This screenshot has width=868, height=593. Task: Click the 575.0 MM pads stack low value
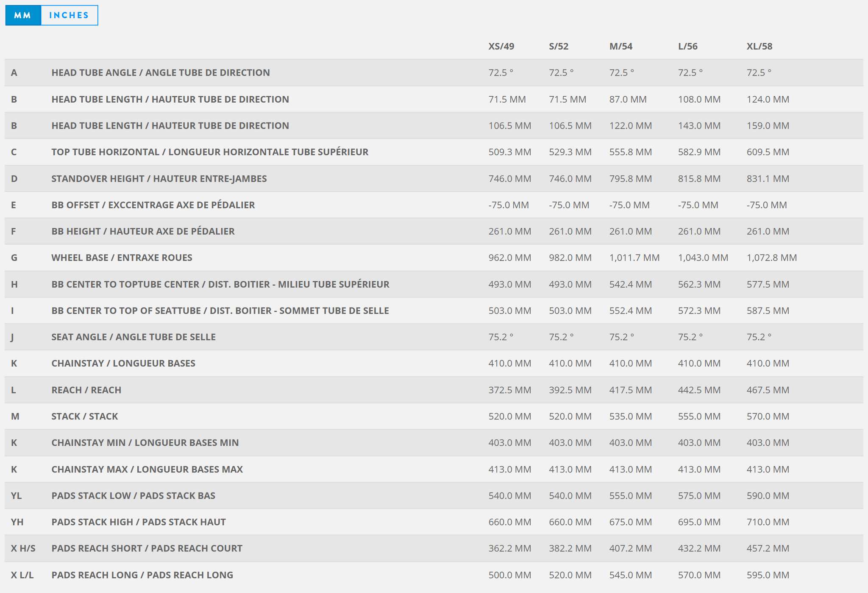click(x=699, y=495)
